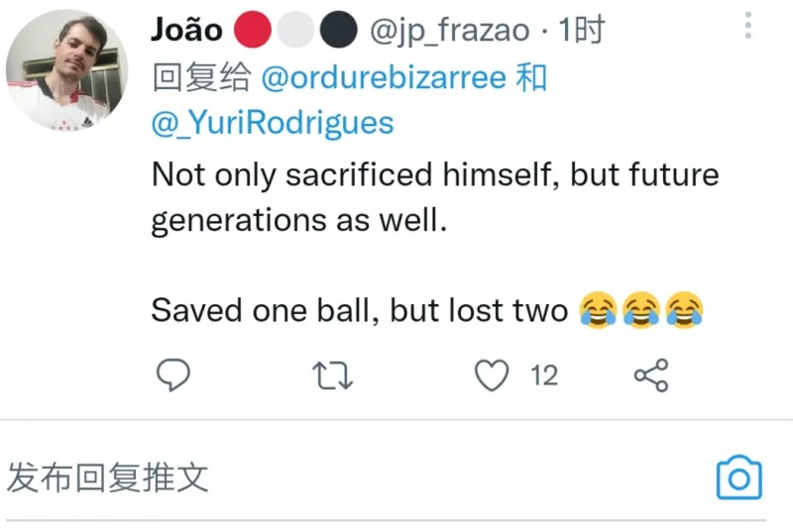The height and width of the screenshot is (532, 793).
Task: Click the white circle emoji beside João
Action: 295,31
